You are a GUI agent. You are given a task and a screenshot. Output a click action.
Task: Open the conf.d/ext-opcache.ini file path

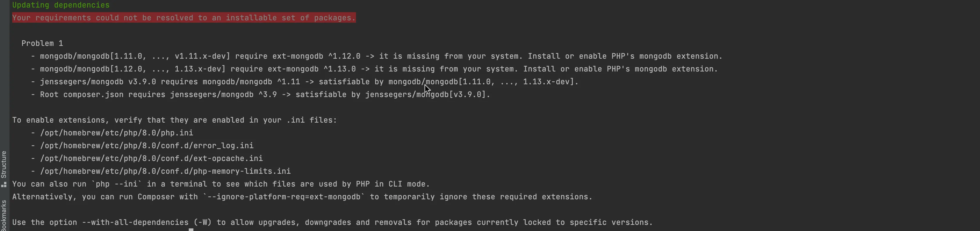[151, 158]
